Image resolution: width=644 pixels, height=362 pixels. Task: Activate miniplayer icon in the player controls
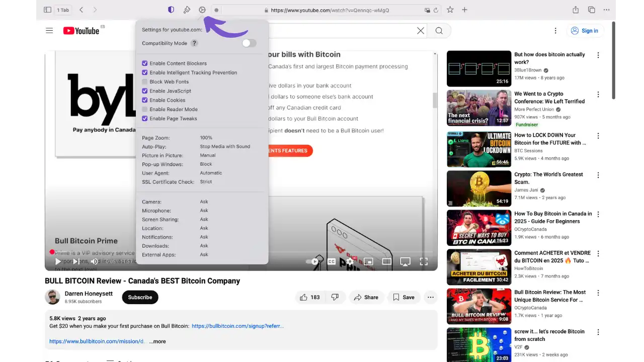[368, 261]
